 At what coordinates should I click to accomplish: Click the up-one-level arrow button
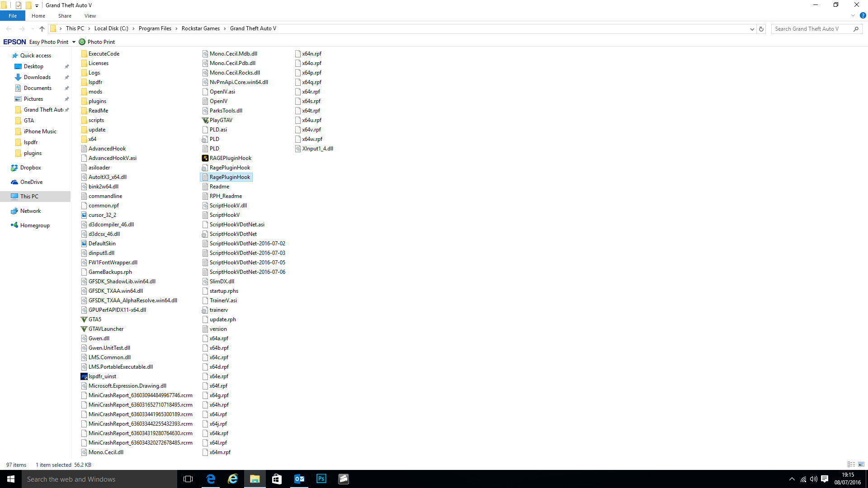point(42,29)
